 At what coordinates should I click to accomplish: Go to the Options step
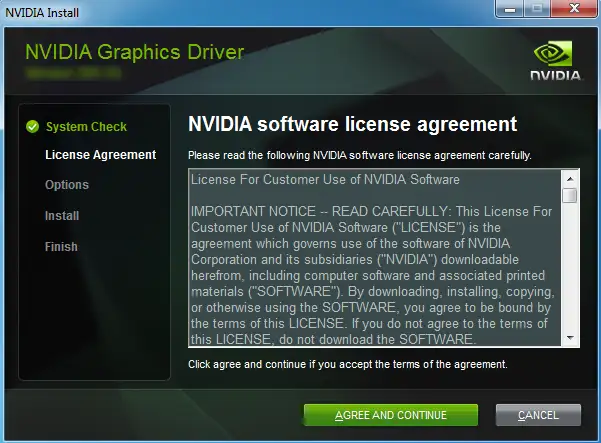click(x=67, y=185)
